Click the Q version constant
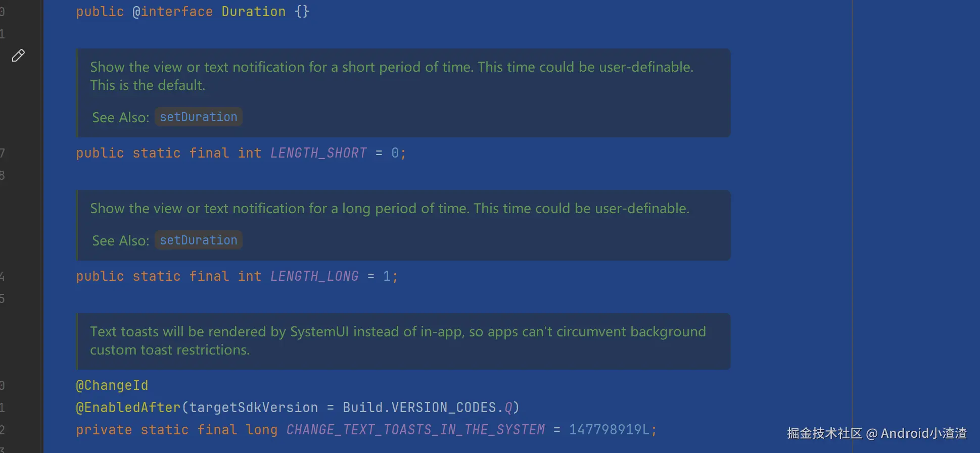The width and height of the screenshot is (980, 453). point(508,408)
